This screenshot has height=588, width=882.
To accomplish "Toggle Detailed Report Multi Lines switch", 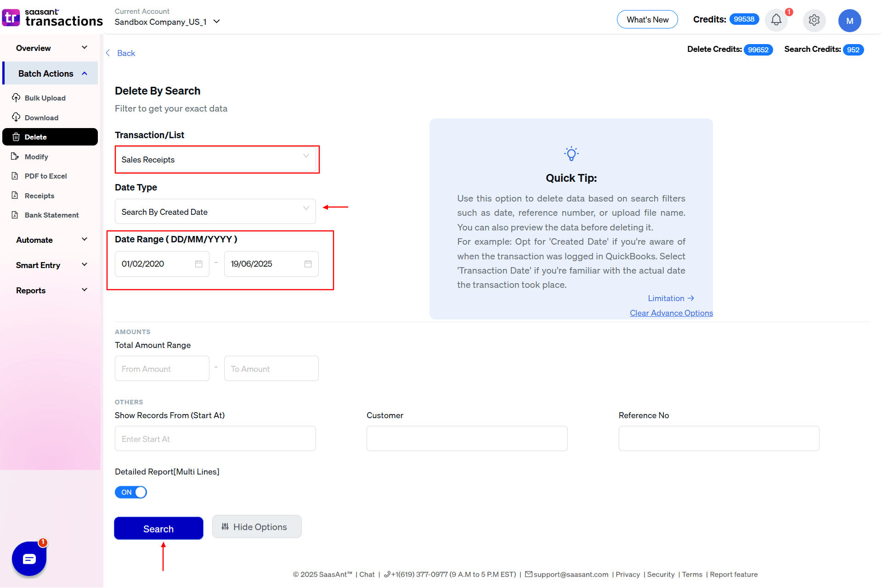I will click(x=131, y=492).
